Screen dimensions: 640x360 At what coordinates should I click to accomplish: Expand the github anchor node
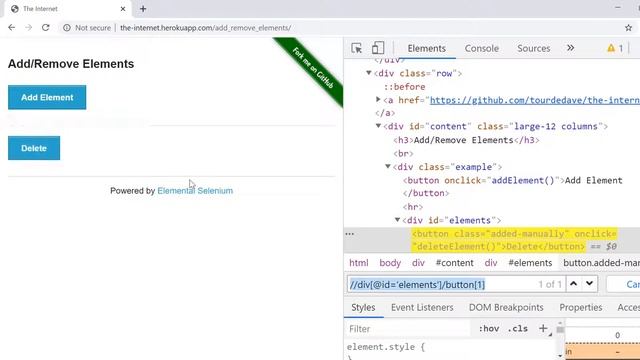point(378,100)
